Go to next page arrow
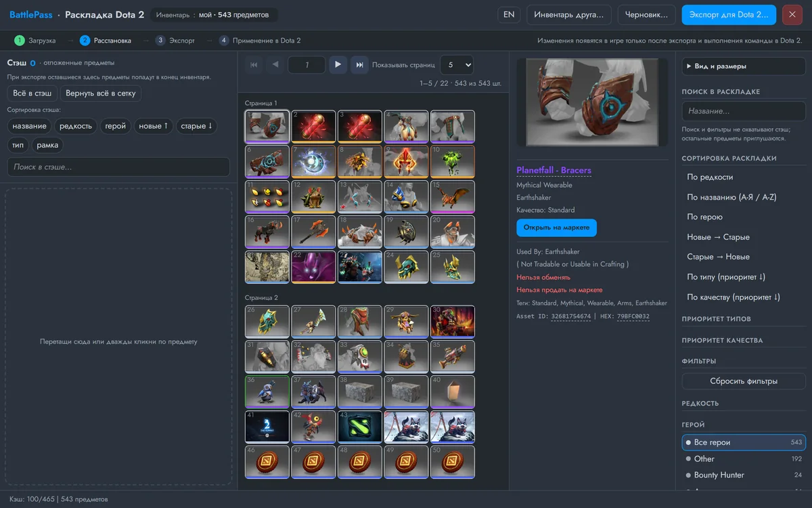 click(x=338, y=65)
